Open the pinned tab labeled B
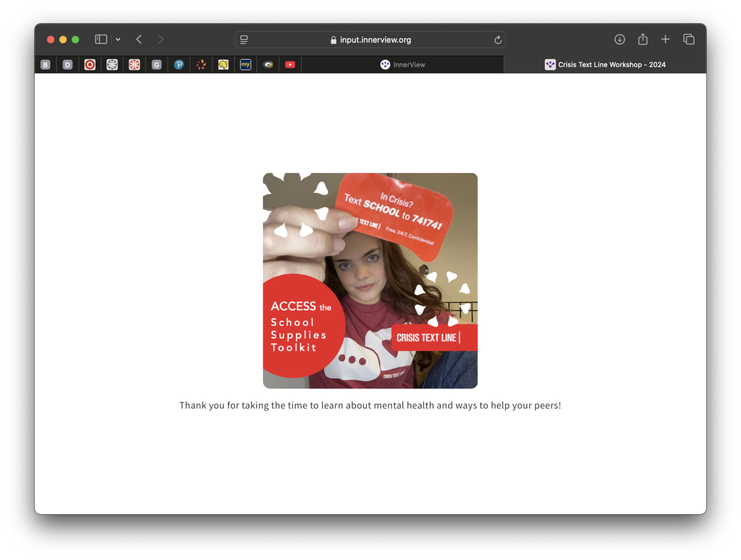Viewport: 741px width, 560px height. click(x=46, y=65)
